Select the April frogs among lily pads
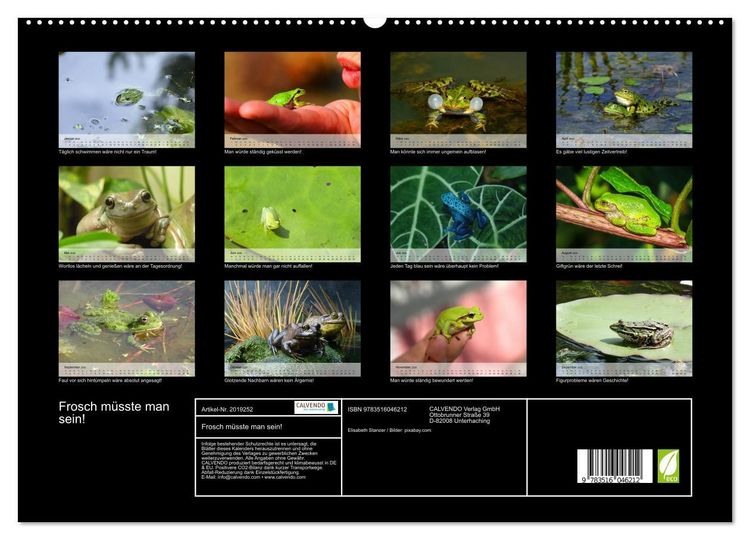 tap(624, 99)
